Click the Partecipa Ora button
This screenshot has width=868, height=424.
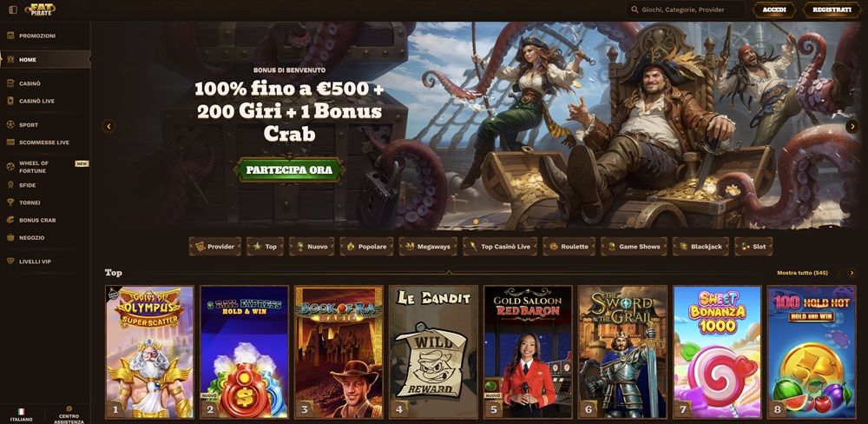pos(289,169)
